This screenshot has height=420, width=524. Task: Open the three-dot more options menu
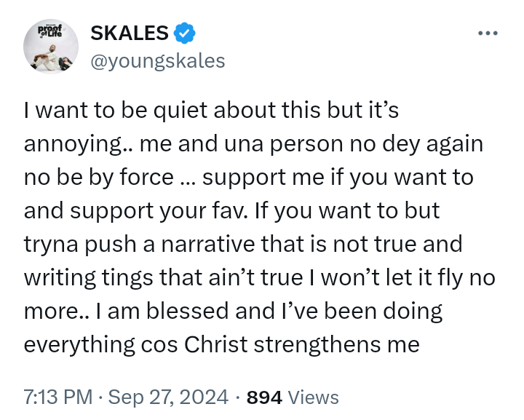click(x=488, y=33)
